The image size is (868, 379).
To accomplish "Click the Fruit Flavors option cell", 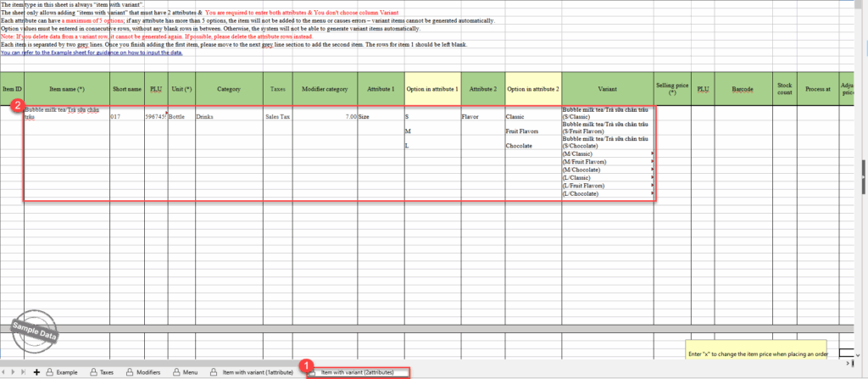I will coord(523,131).
